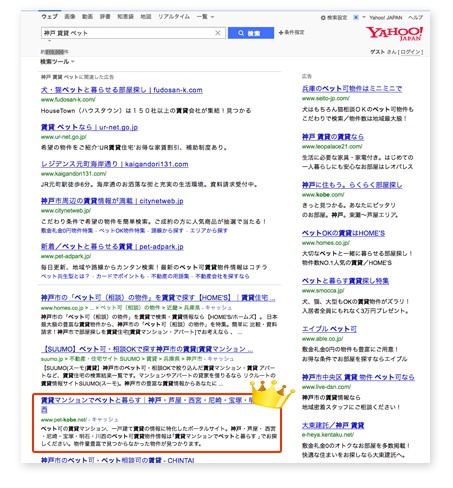
Task: Click the ログイン login link
Action: coord(411,52)
